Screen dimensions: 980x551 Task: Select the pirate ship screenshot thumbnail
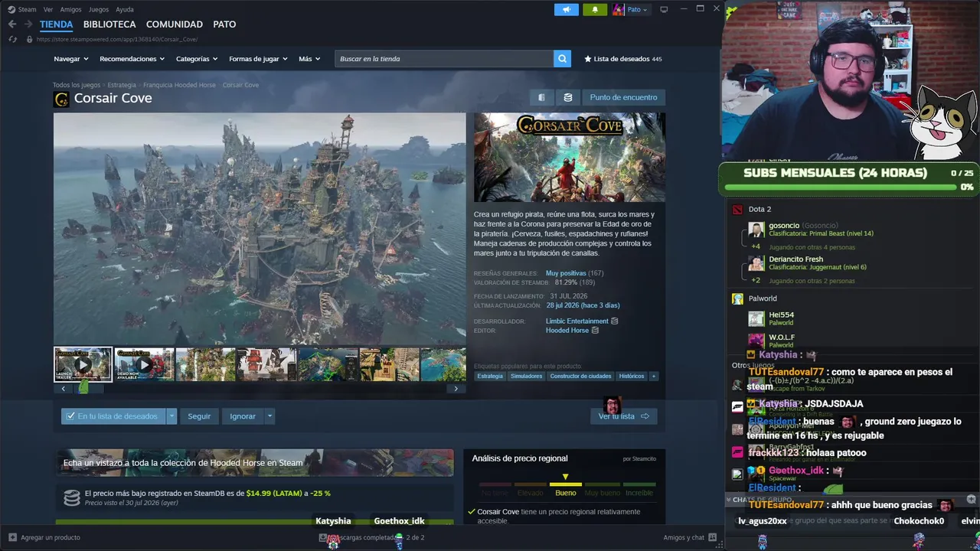point(266,364)
